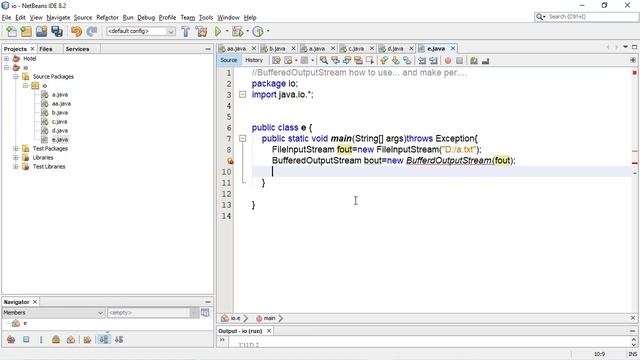
Task: Click the Debug Project icon
Action: point(237,31)
